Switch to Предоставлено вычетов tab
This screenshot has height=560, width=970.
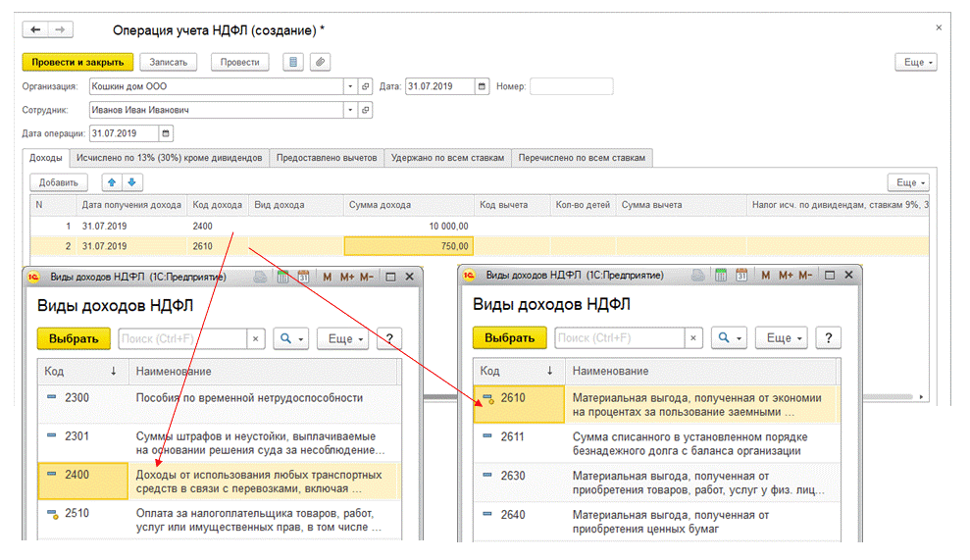pos(327,158)
